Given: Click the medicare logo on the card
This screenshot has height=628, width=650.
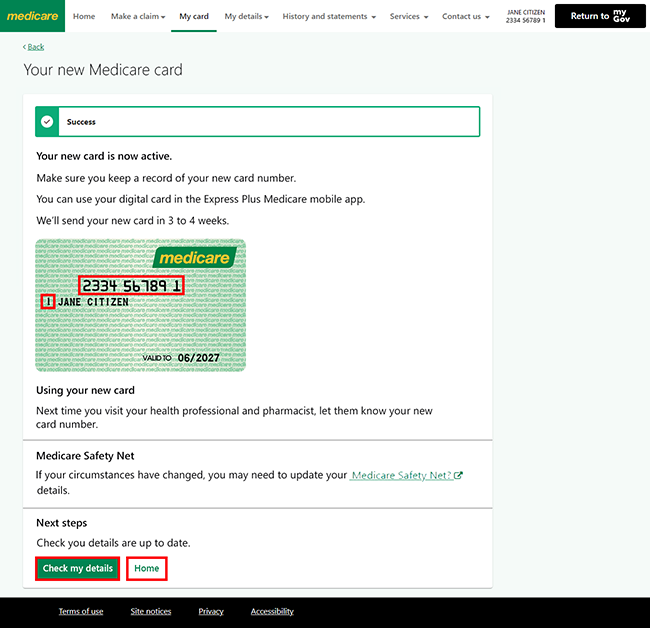Looking at the screenshot, I should (x=194, y=257).
